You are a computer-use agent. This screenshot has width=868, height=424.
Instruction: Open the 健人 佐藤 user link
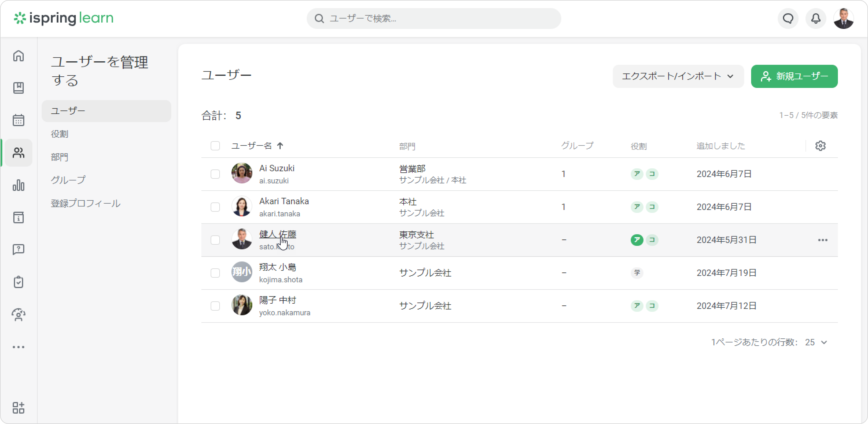point(278,234)
